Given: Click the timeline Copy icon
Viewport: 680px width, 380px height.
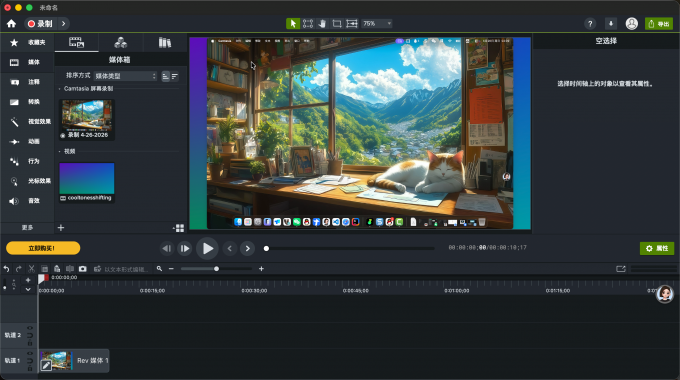Looking at the screenshot, I should (44, 269).
